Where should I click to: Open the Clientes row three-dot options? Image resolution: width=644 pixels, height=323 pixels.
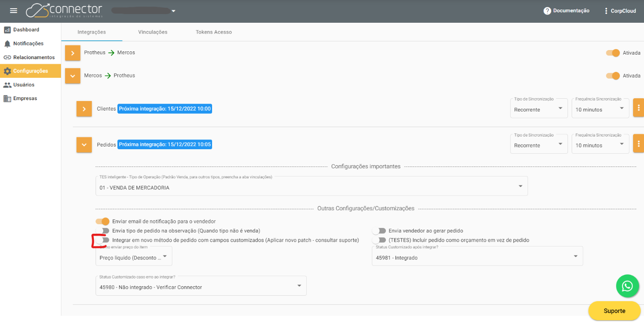[639, 108]
